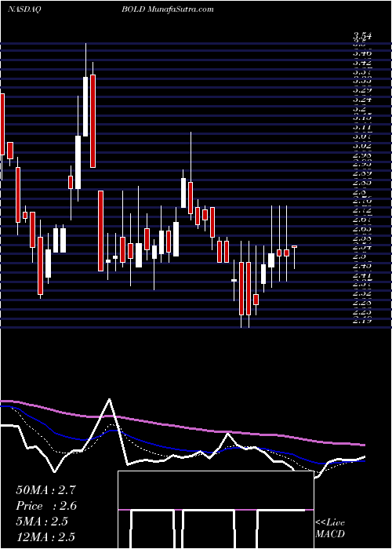Screen dimensions: 392x549
Task: Click the tallest white candle near 3.54
Action: (x=85, y=107)
